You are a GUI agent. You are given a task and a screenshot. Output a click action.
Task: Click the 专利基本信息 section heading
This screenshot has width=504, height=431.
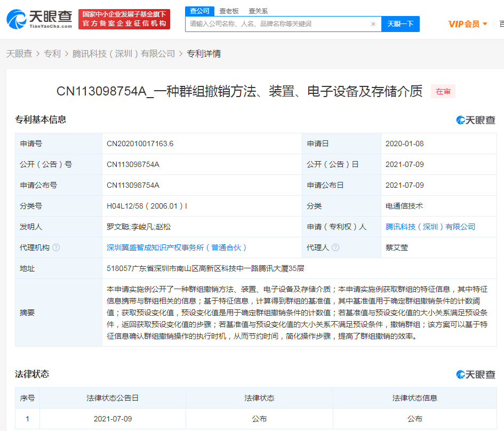(x=41, y=119)
